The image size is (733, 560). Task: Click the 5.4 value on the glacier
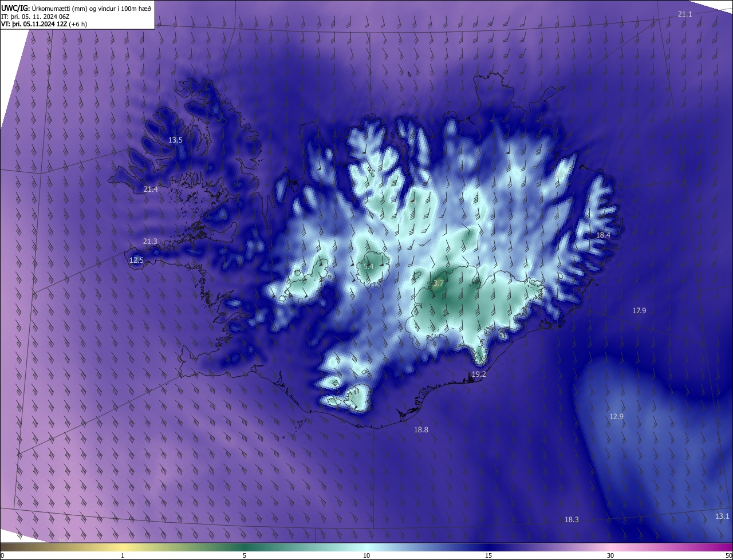pyautogui.click(x=369, y=267)
